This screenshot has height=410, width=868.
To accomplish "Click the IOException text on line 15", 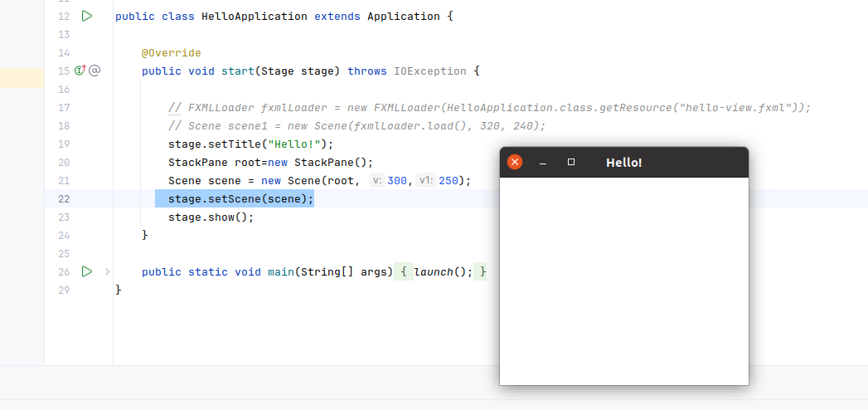I will pyautogui.click(x=430, y=71).
